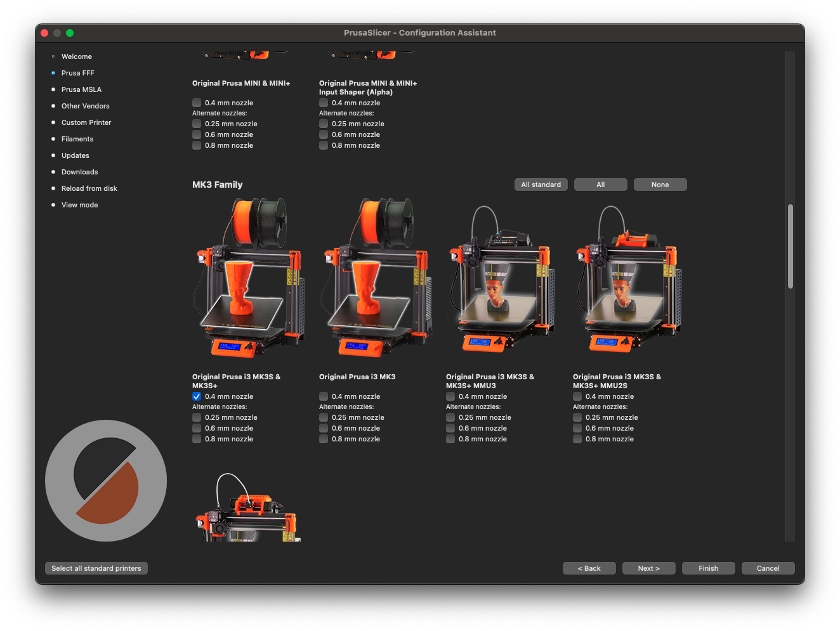
Task: Go to the Prusa MSLA page
Action: 81,89
